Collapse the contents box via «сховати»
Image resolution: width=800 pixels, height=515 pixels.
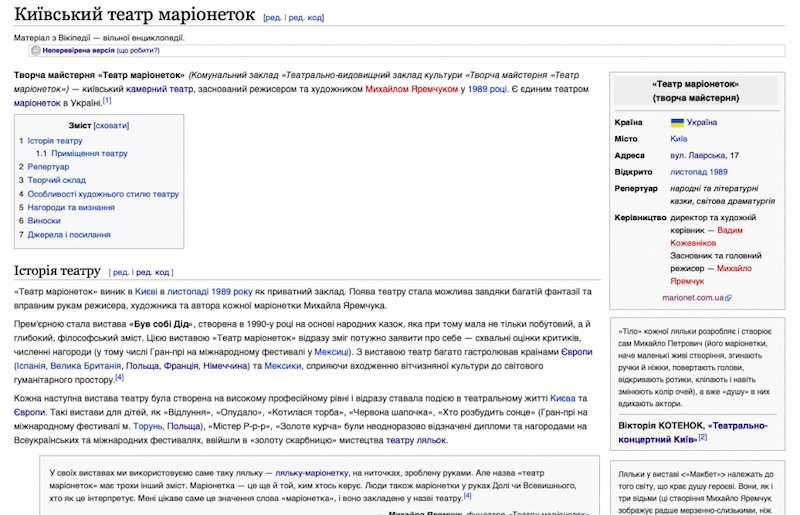(112, 126)
